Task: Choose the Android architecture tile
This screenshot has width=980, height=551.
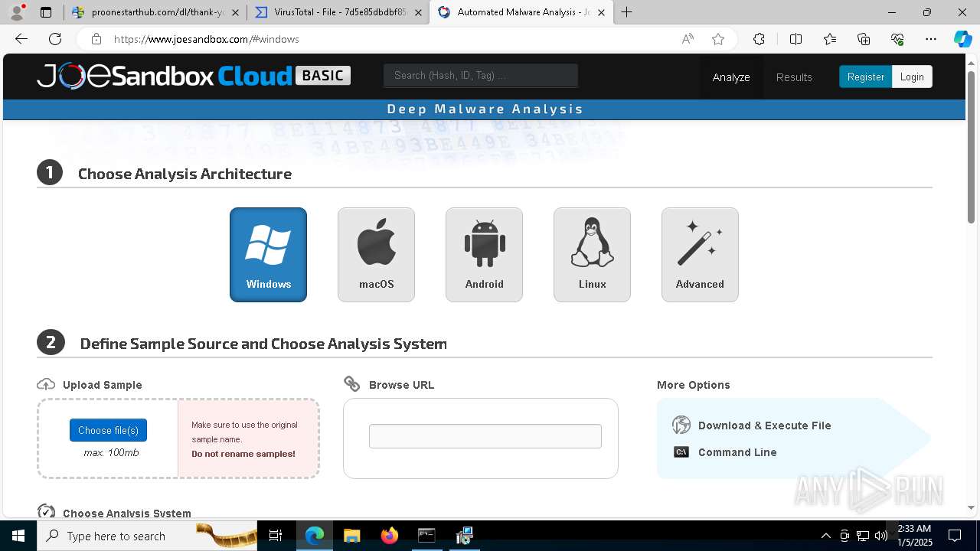Action: [484, 255]
